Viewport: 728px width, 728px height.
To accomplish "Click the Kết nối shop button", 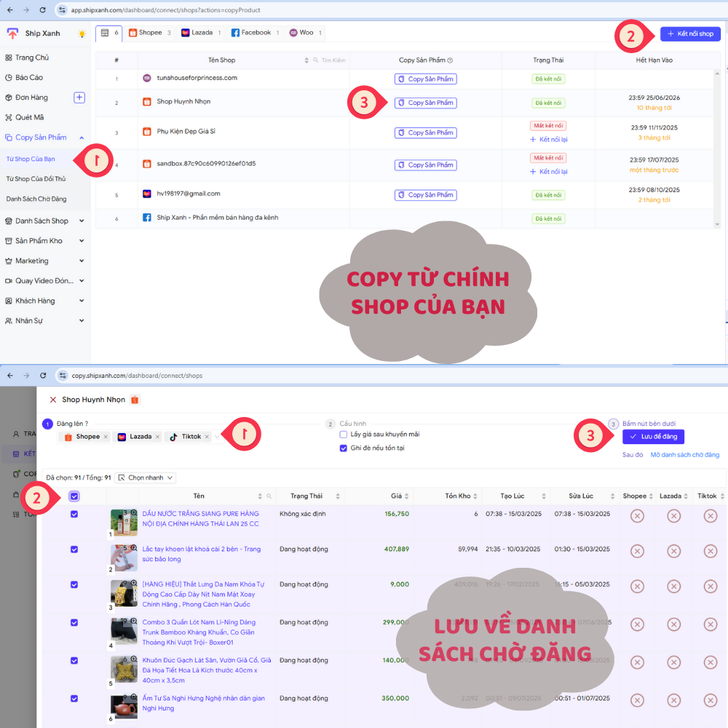I will 690,34.
